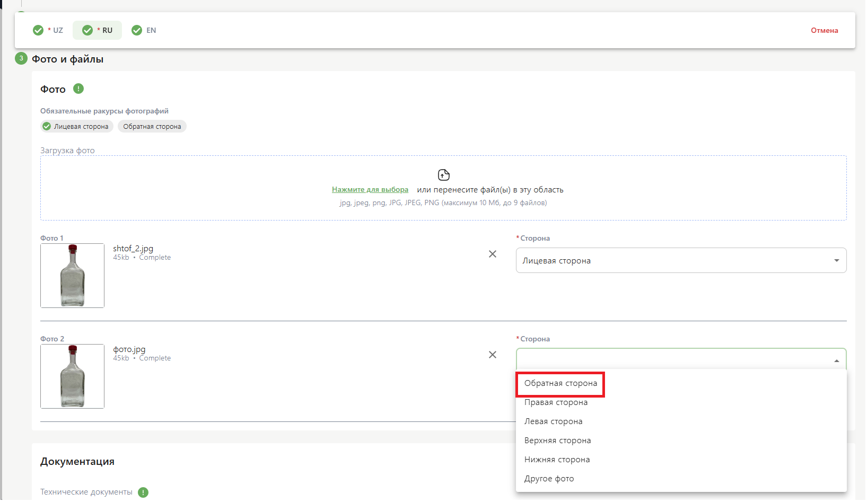Viewport: 868px width, 502px height.
Task: Click the upload file icon in drop zone
Action: click(443, 175)
